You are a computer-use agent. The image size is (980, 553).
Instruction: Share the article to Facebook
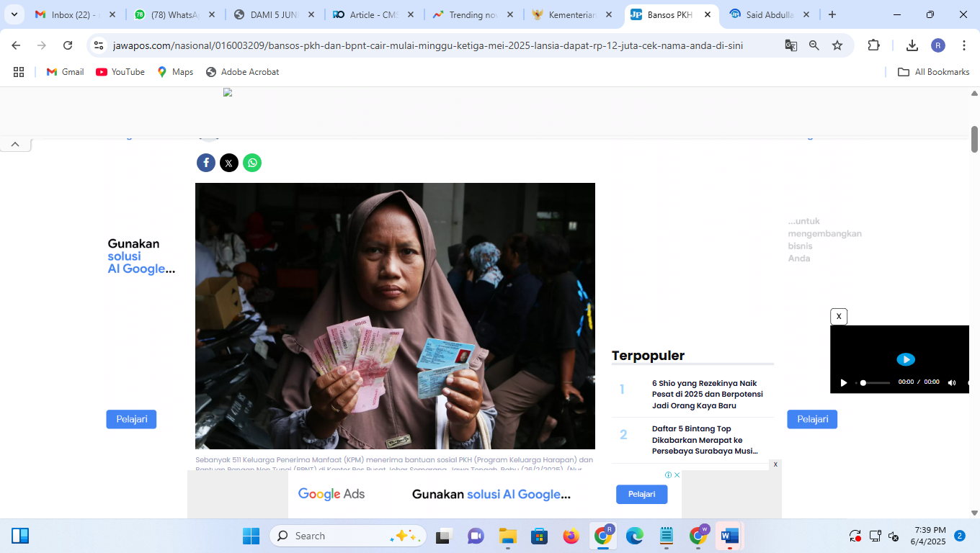pos(206,163)
